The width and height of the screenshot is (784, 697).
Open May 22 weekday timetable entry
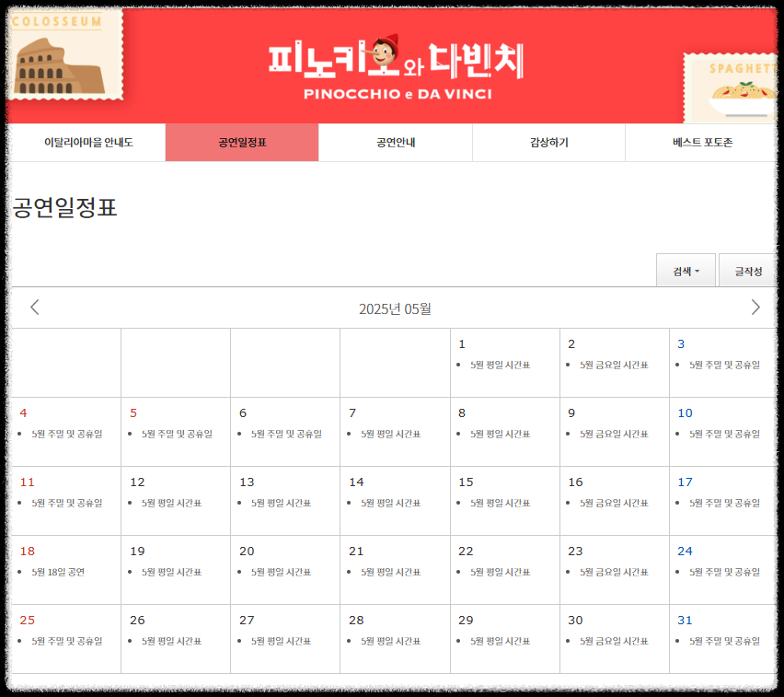500,572
